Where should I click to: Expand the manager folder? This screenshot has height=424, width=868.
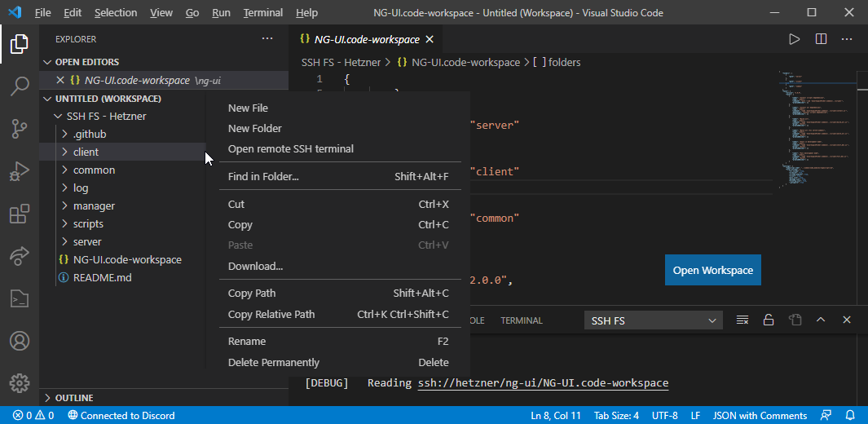pos(94,206)
